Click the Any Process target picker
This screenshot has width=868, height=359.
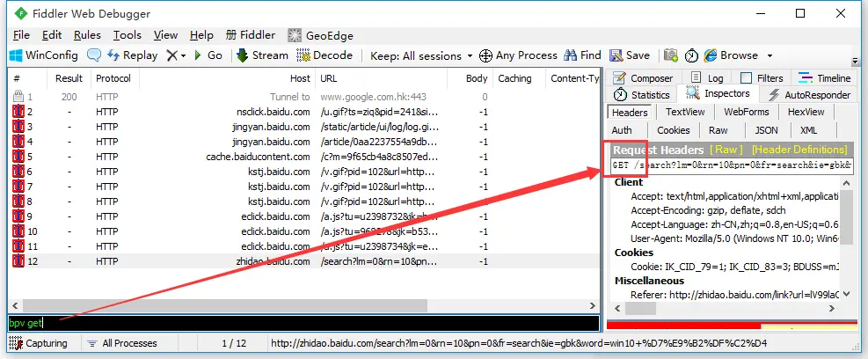pyautogui.click(x=519, y=55)
